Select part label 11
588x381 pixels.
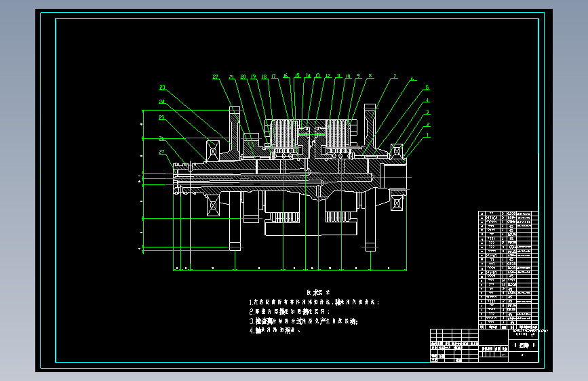[338, 76]
